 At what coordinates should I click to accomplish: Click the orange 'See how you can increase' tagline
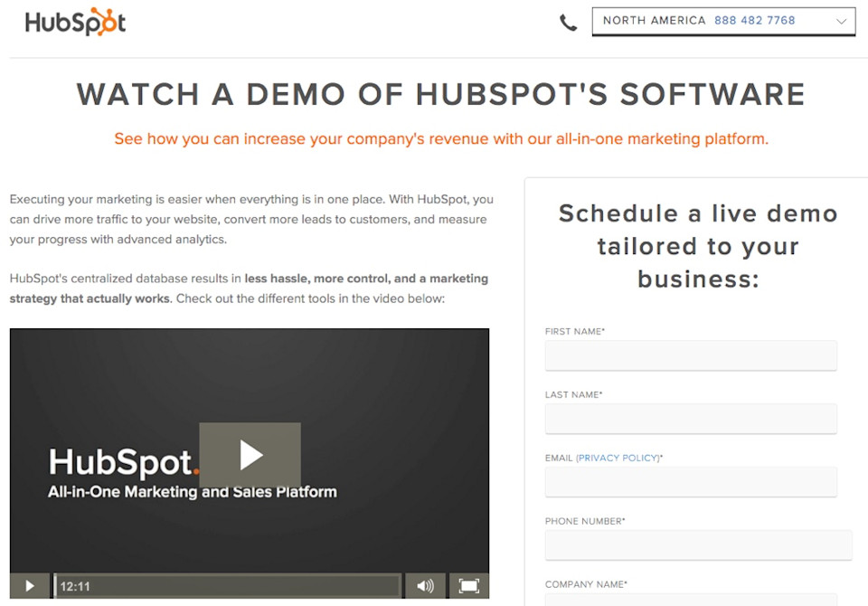point(441,138)
